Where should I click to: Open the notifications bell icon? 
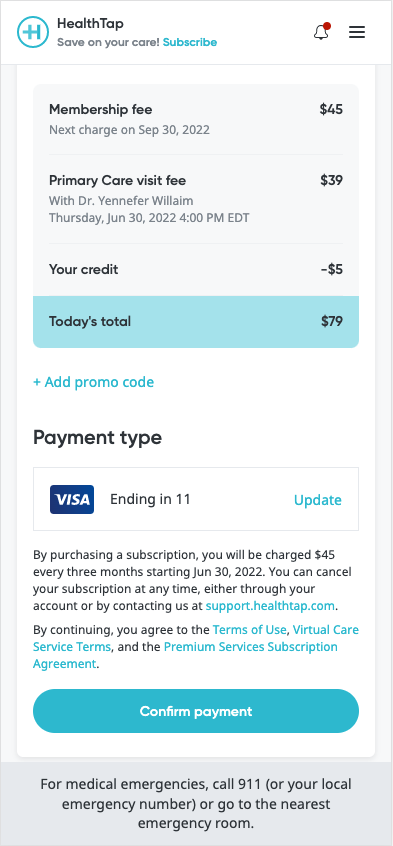[321, 32]
